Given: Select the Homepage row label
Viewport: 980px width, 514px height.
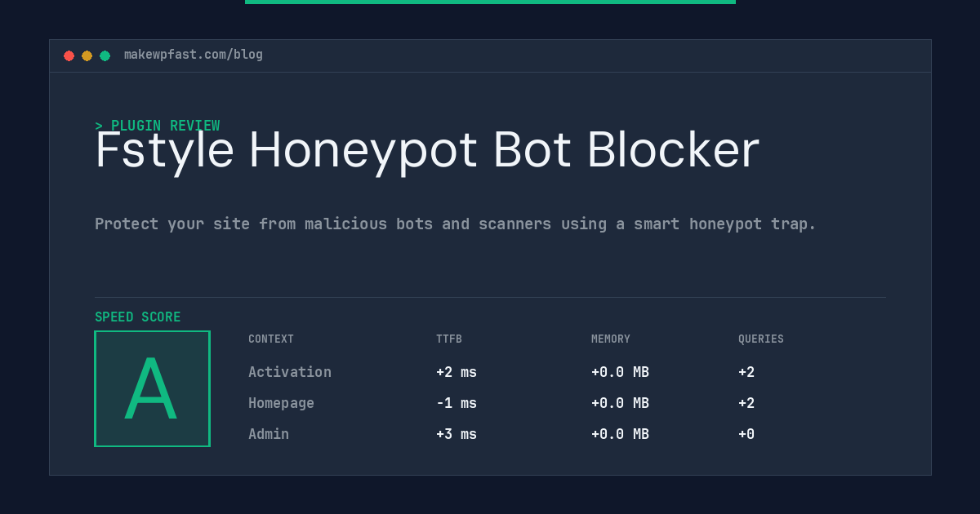Looking at the screenshot, I should 281,403.
